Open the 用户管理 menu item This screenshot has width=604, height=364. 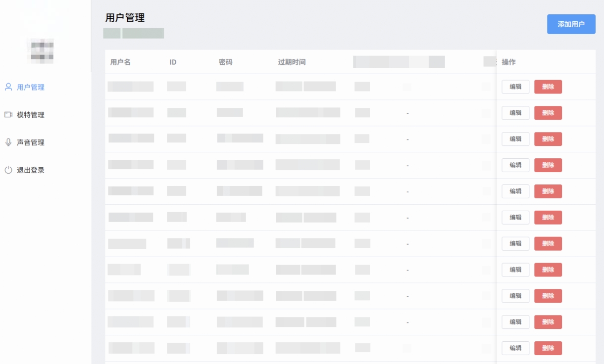point(31,87)
